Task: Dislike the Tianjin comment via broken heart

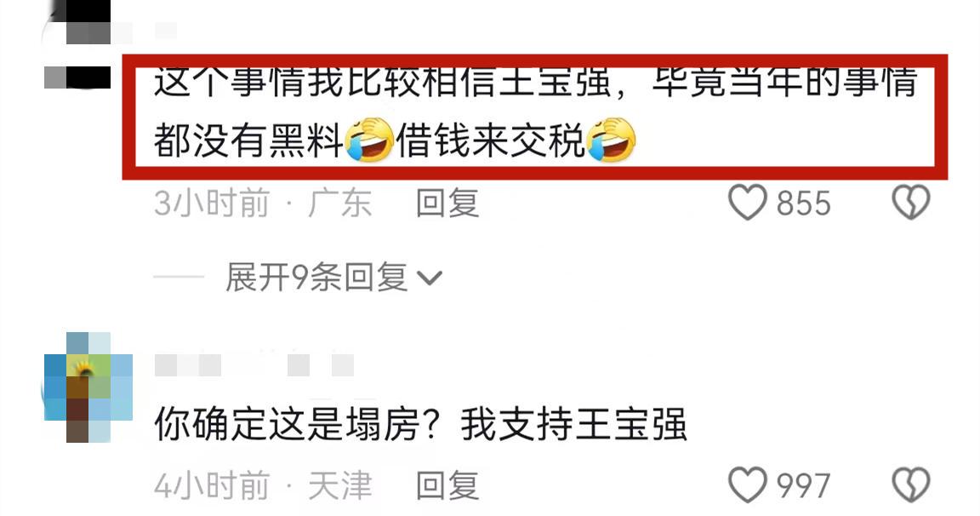Action: click(910, 485)
